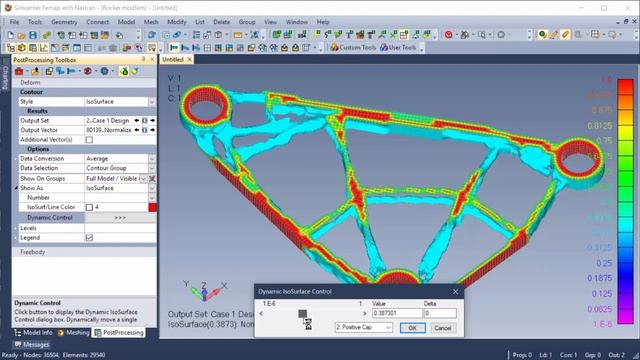Click the isosurface slider thumb
The image size is (640, 360).
[x=302, y=313]
